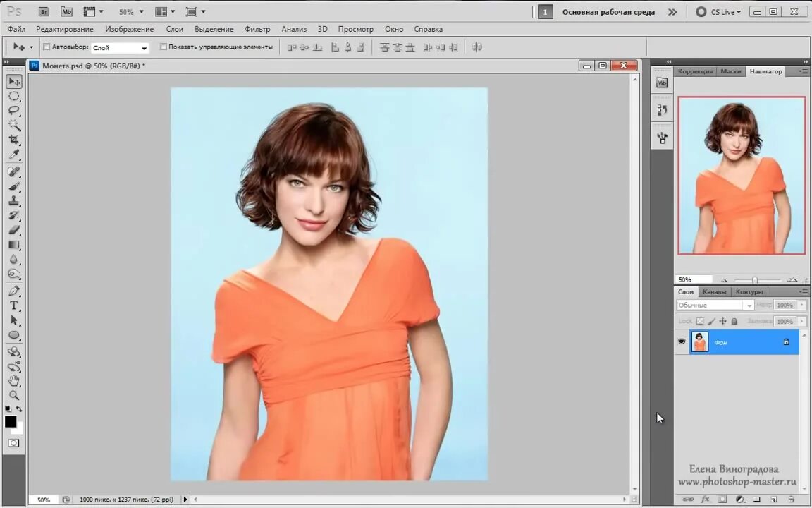Select the History Brush tool
The height and width of the screenshot is (508, 812).
click(14, 215)
